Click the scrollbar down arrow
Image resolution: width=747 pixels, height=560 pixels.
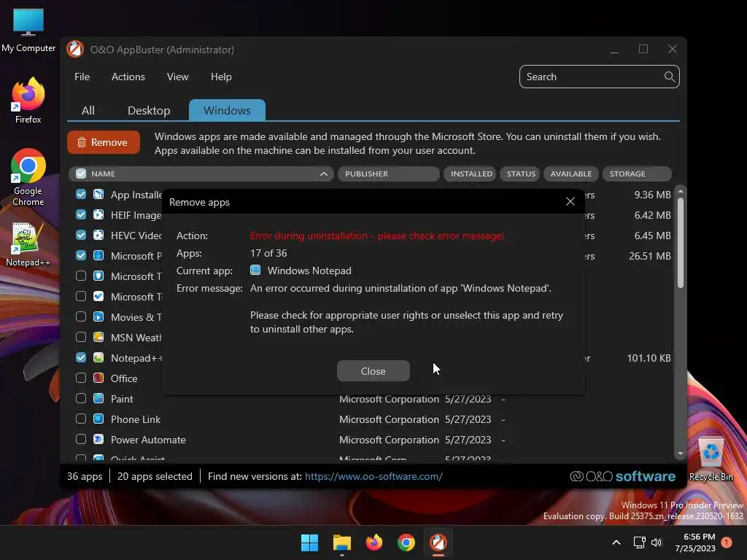click(681, 454)
